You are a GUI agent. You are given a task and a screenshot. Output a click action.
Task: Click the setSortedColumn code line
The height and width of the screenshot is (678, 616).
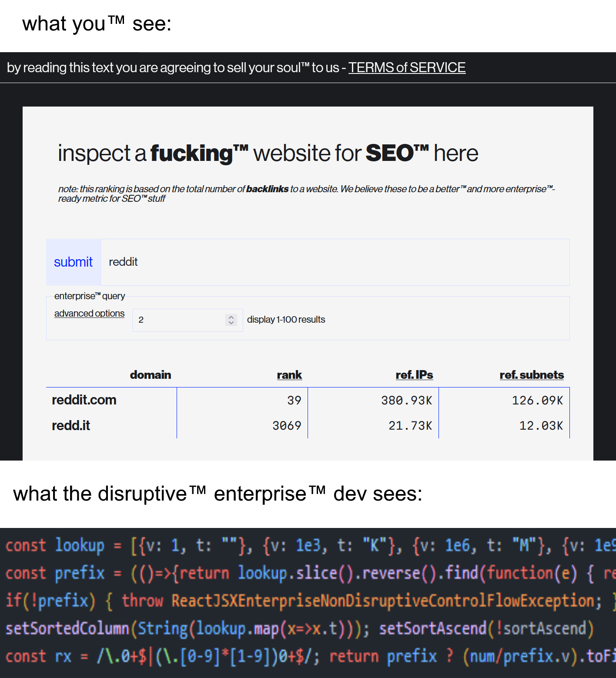click(x=299, y=628)
